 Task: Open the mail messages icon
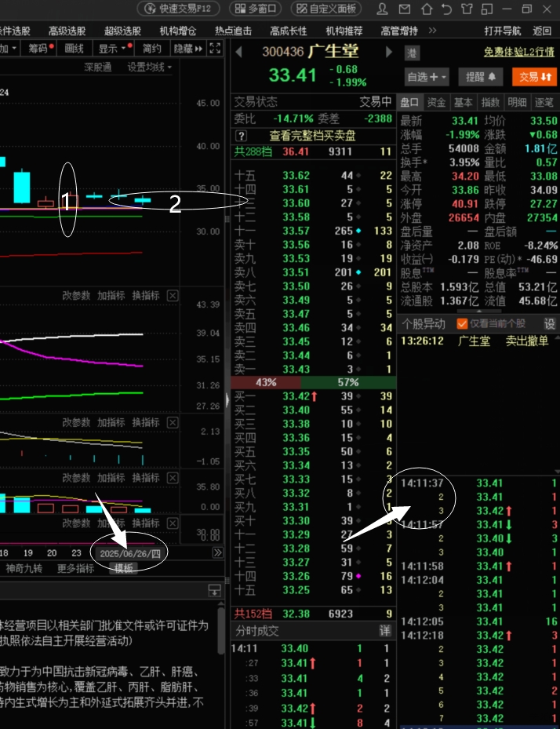(x=405, y=9)
